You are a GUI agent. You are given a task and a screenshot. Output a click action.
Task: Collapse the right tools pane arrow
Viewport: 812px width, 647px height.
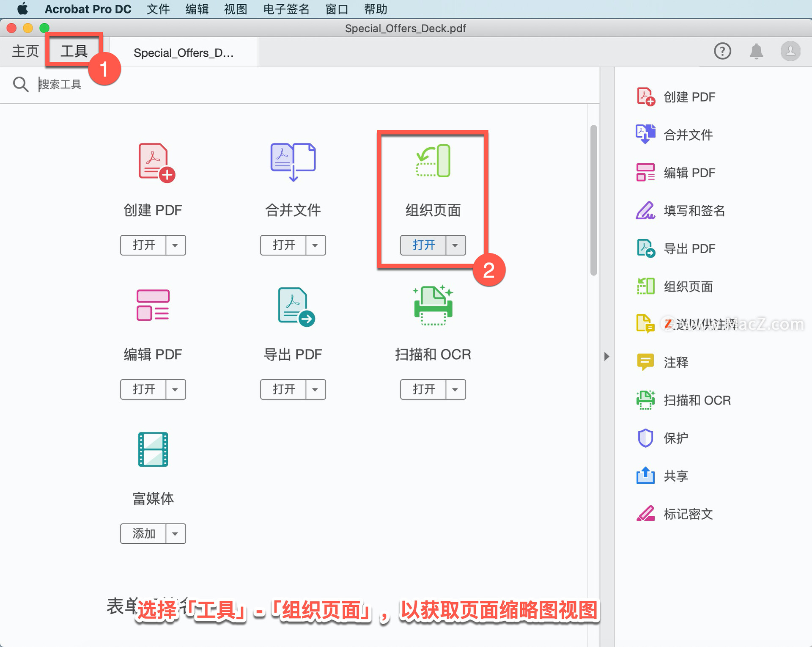click(x=607, y=356)
